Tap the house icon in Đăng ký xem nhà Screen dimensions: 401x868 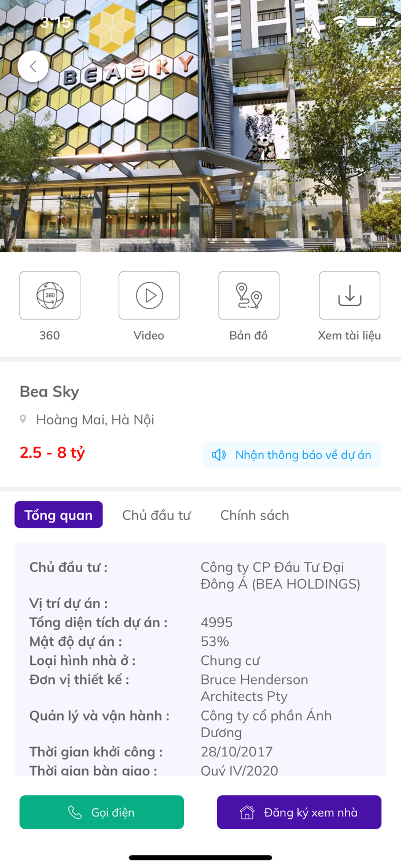tap(247, 812)
